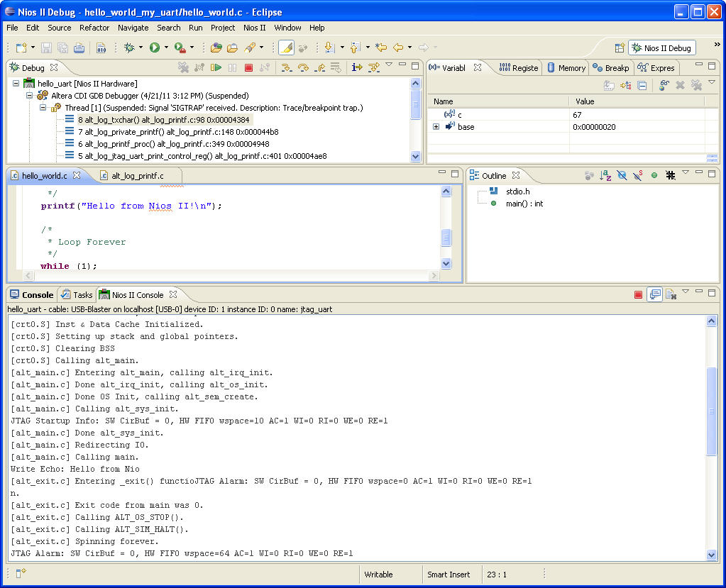Toggle Hide Static Members in Outline
726x588 pixels.
pyautogui.click(x=638, y=175)
